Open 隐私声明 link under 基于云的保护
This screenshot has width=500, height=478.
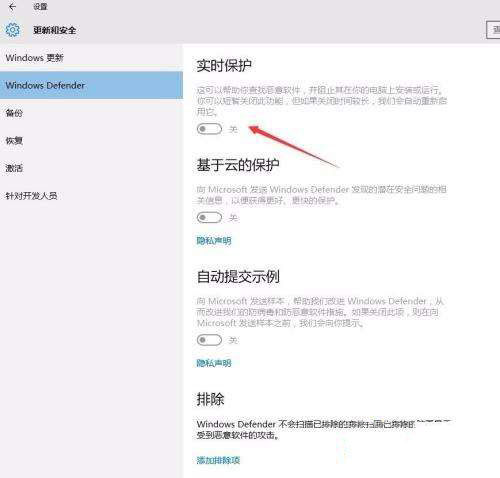[214, 241]
